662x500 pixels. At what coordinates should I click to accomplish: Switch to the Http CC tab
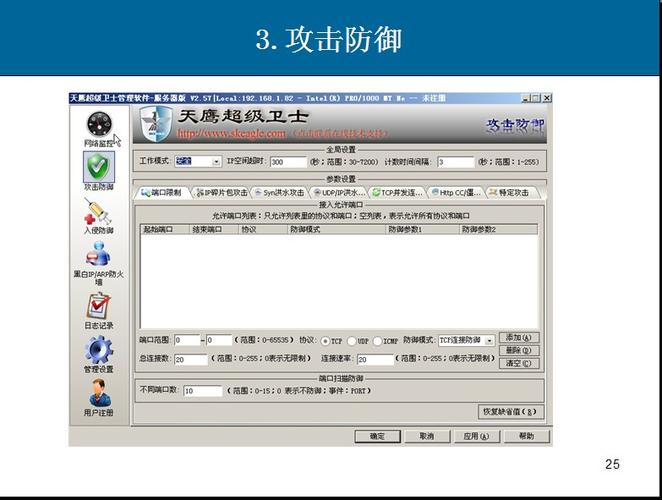(456, 193)
